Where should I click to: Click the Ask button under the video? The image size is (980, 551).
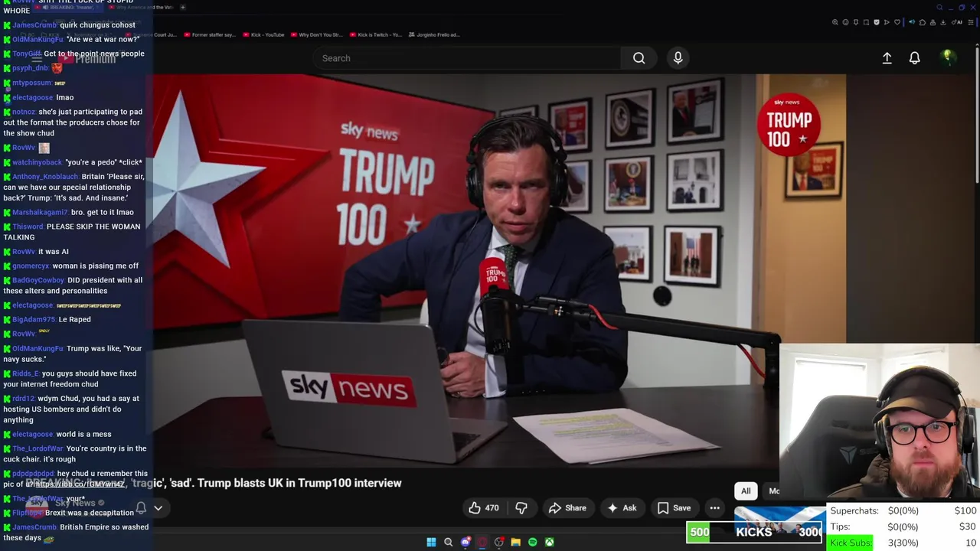[x=622, y=508]
